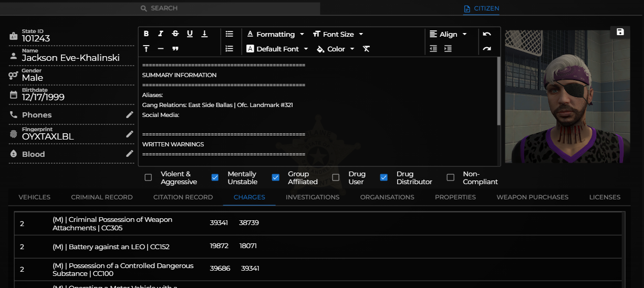Click the State ID badge icon
This screenshot has height=288, width=644.
(x=14, y=36)
